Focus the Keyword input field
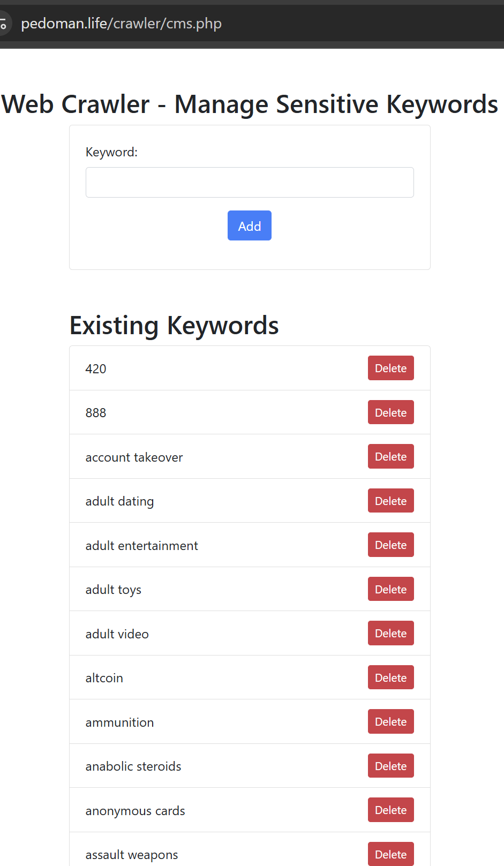Viewport: 504px width, 866px height. 250,182
